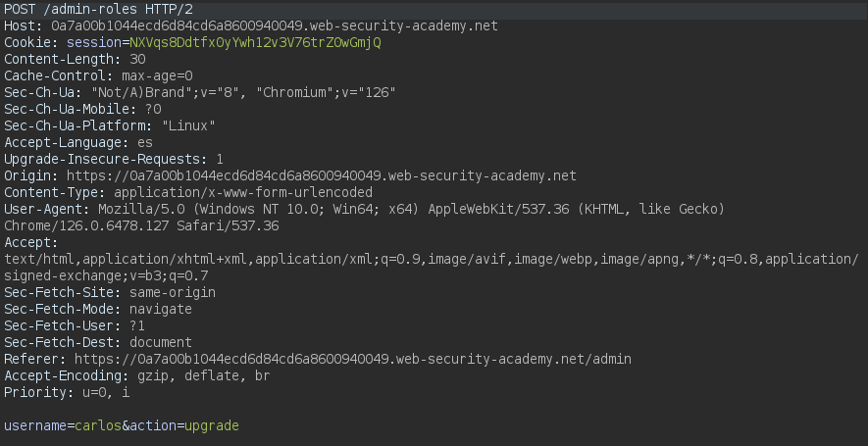Click the /admin-roles path in the request line
The image size is (868, 446).
85,9
